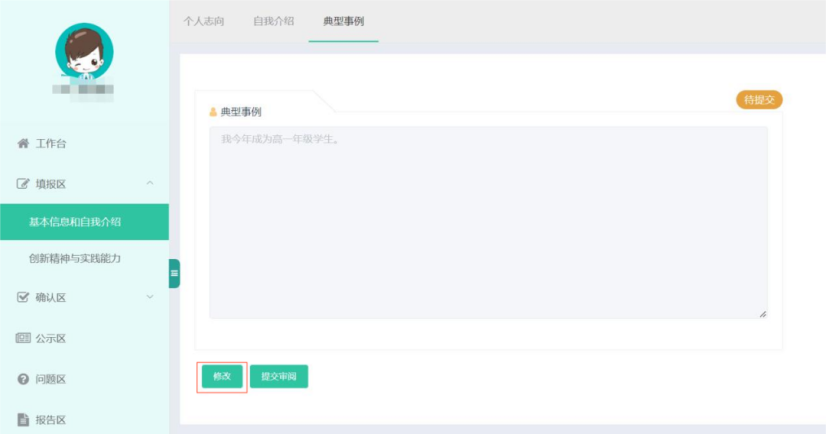Switch to the 个人志向 tab

pyautogui.click(x=204, y=21)
